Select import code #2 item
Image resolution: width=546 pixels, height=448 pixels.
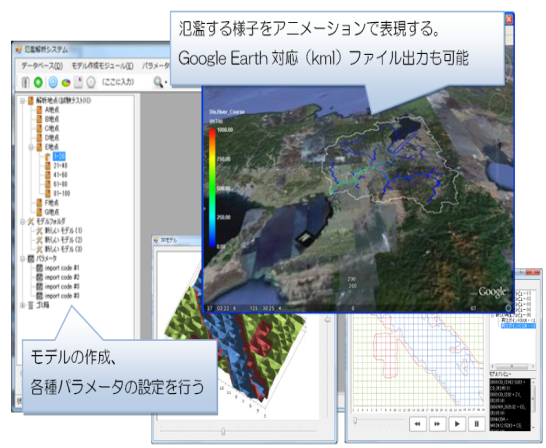click(62, 277)
